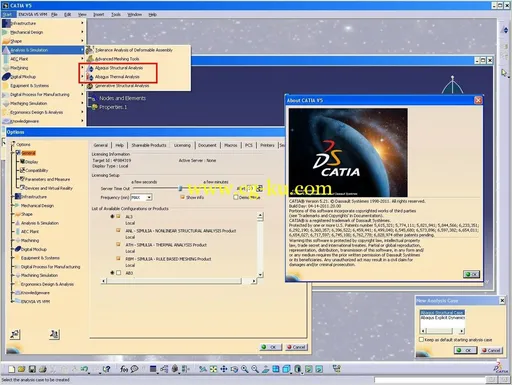
Task: Expand Analysis & Simulation in Options tree
Action: [14, 223]
